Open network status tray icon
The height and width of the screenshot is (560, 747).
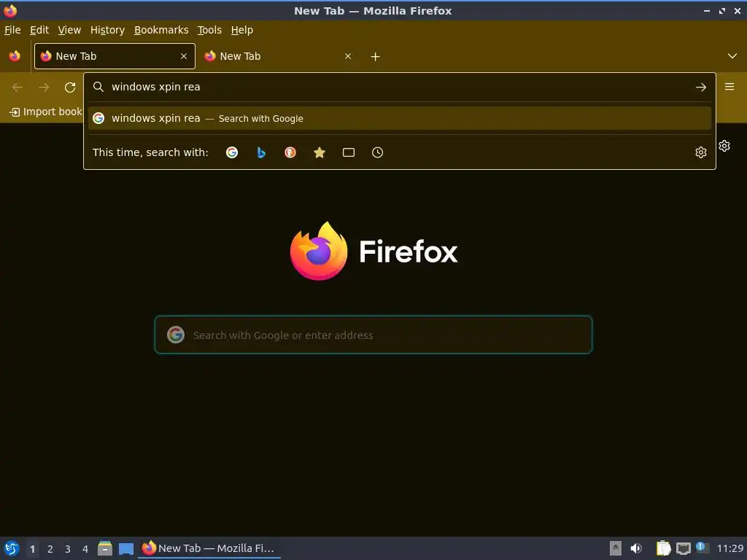coord(683,548)
